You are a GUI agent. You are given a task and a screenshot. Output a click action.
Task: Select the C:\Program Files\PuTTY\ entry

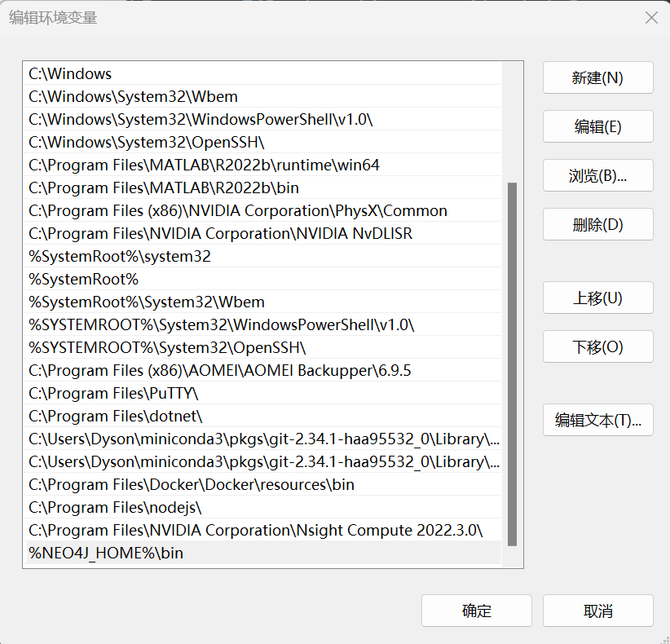[262, 393]
